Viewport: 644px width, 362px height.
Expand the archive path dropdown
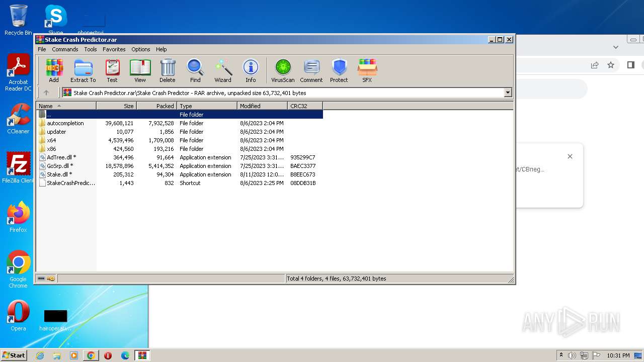tap(508, 93)
